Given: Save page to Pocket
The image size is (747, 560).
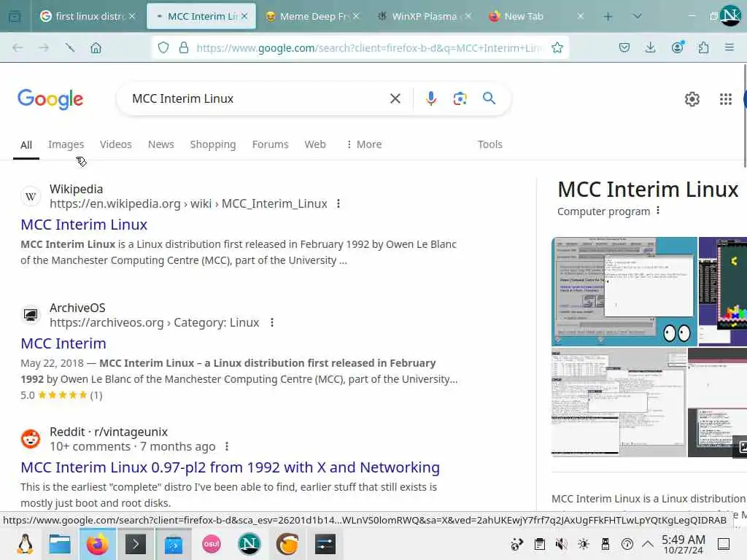Looking at the screenshot, I should point(624,47).
